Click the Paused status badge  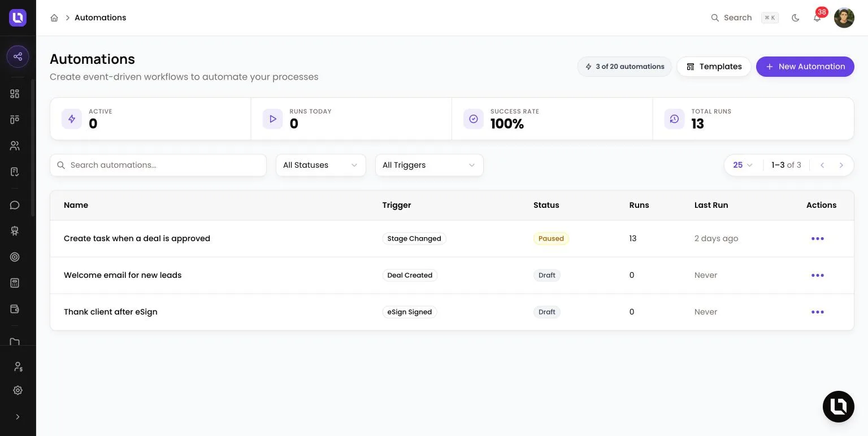(551, 238)
